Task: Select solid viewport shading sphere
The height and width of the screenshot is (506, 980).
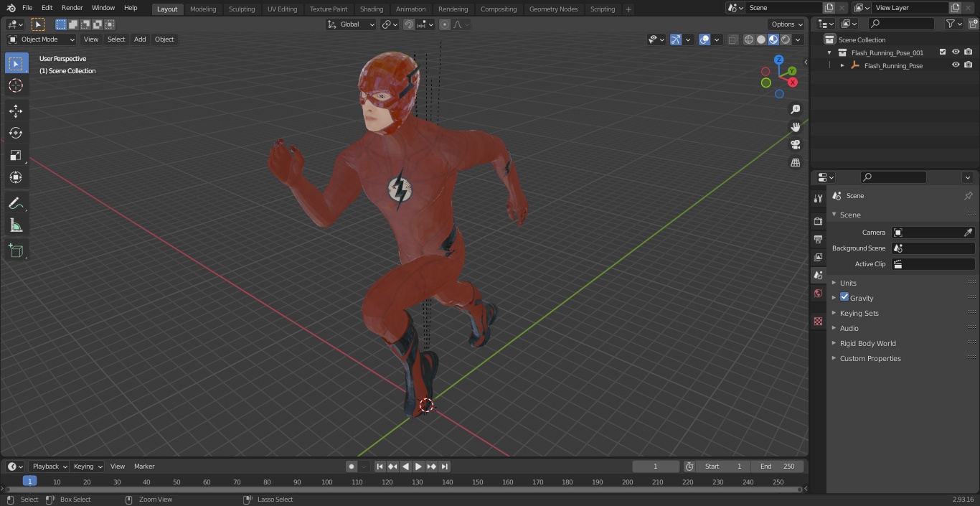Action: click(x=761, y=39)
